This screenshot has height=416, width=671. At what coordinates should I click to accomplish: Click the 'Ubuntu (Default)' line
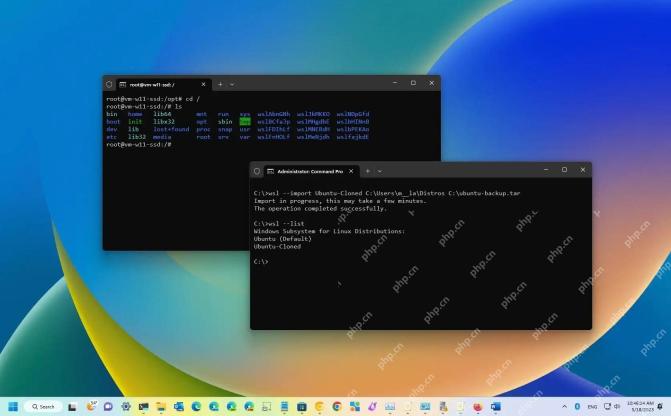[282, 239]
